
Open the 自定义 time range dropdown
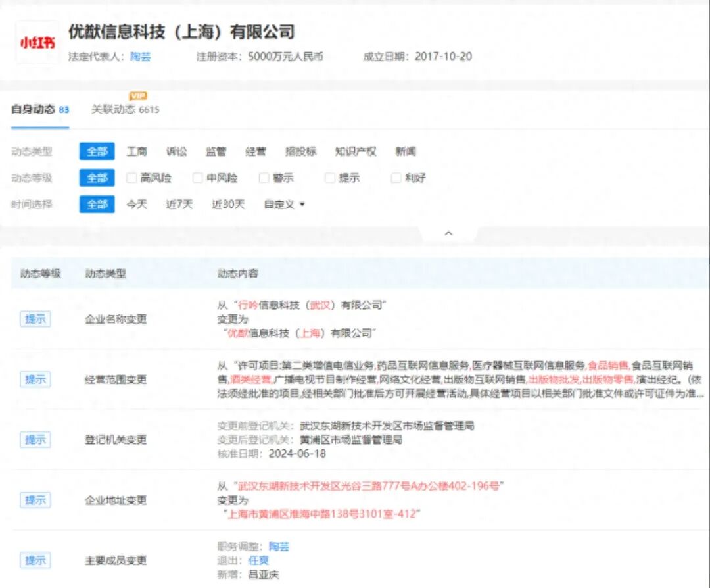(x=285, y=205)
